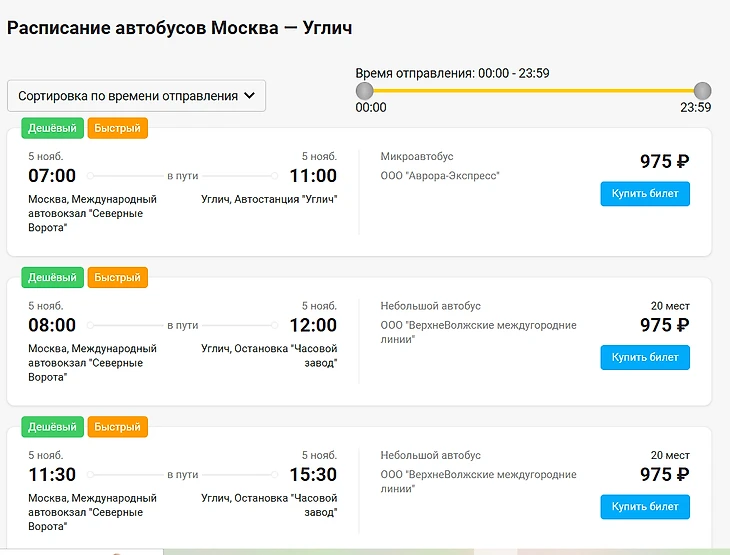This screenshot has height=555, width=730.
Task: Click the ООО "Аврора-Экспресс" carrier name
Action: (440, 176)
